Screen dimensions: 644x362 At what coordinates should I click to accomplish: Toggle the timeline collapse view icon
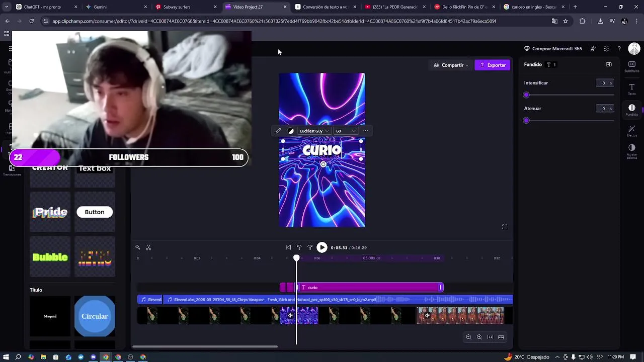pos(501,337)
